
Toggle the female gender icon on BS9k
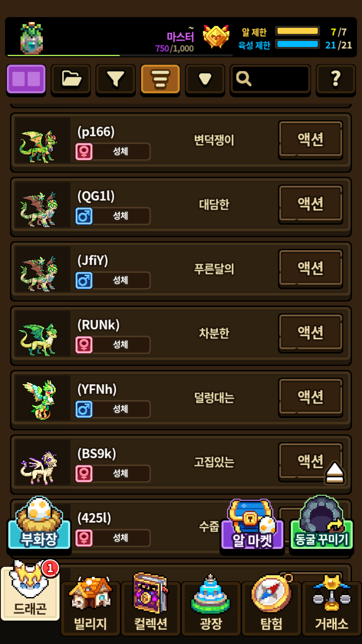click(x=84, y=473)
